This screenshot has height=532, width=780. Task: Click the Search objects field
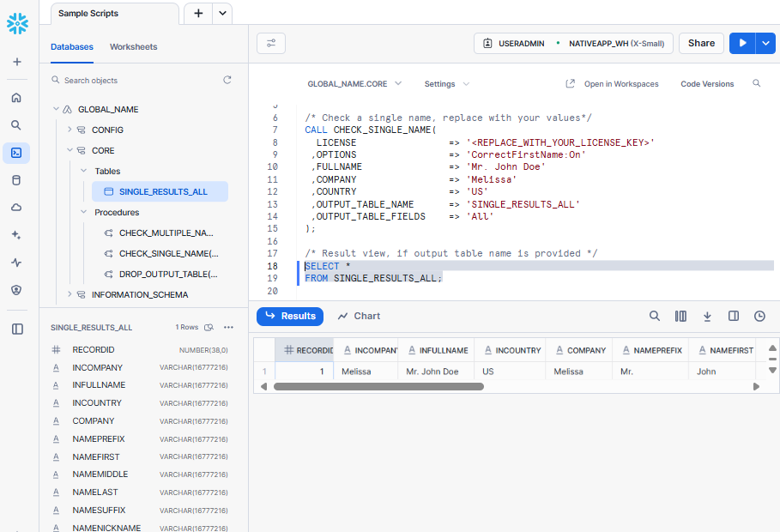click(135, 80)
